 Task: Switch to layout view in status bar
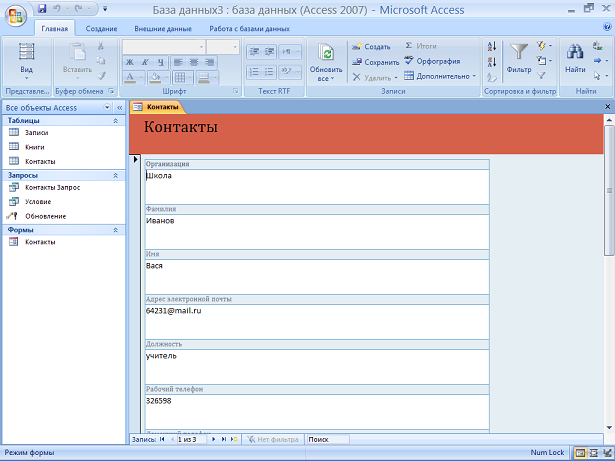[594, 453]
